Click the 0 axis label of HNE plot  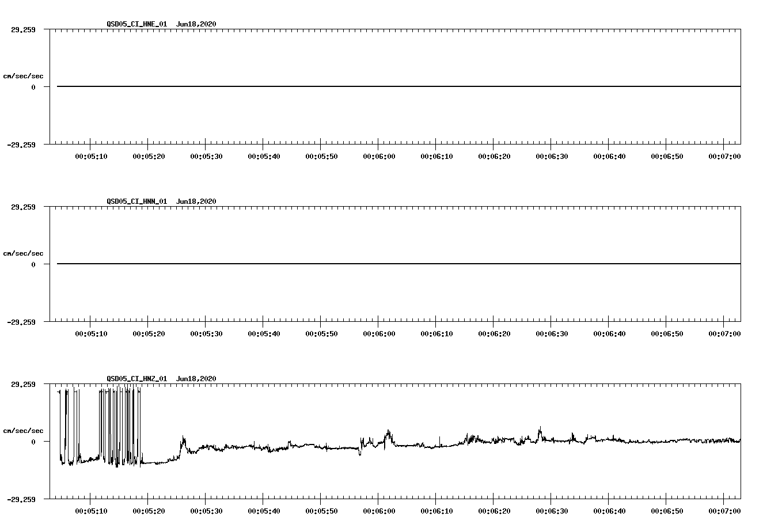click(33, 88)
